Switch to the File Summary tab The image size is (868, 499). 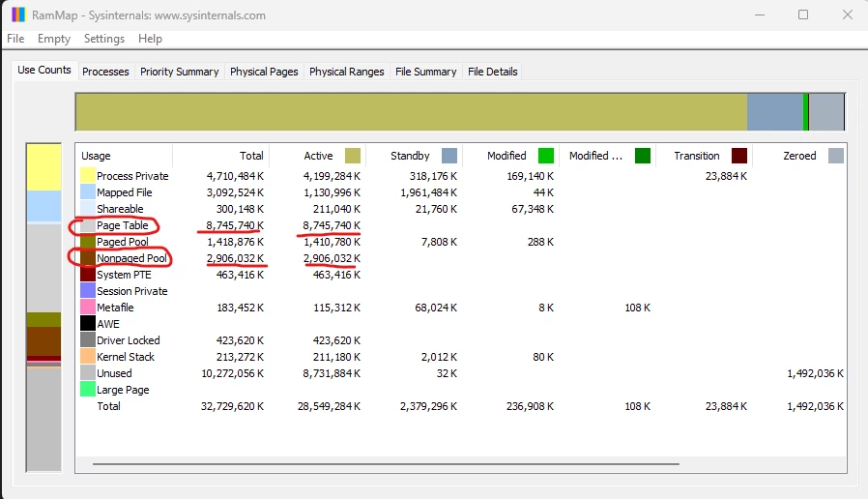coord(425,72)
